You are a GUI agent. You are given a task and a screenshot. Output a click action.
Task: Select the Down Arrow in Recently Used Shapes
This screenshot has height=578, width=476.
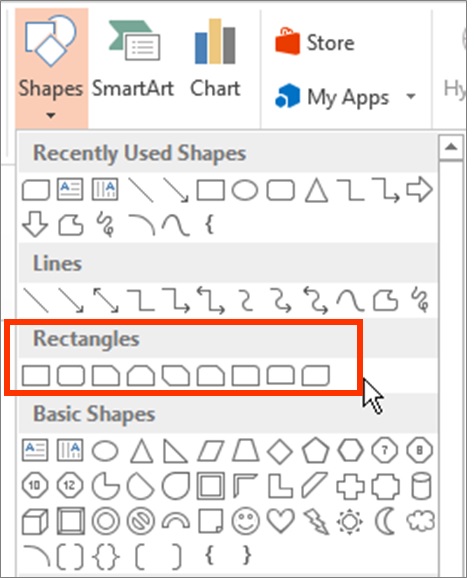pos(35,224)
